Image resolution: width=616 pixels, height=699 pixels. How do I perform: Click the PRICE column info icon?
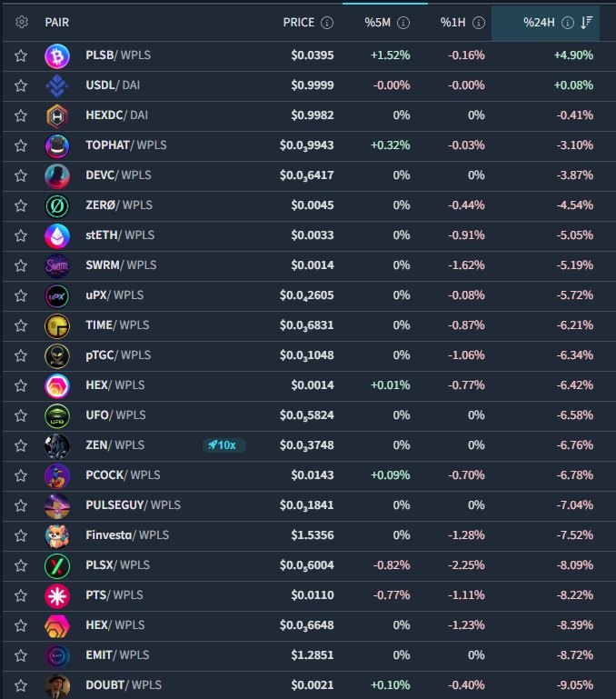[x=327, y=23]
